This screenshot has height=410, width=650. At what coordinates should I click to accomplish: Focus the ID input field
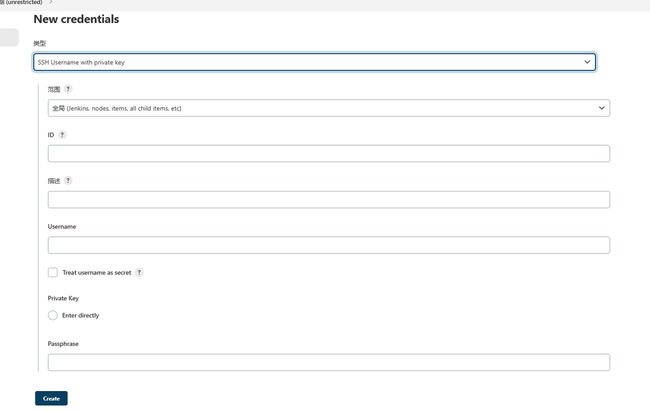tap(329, 154)
